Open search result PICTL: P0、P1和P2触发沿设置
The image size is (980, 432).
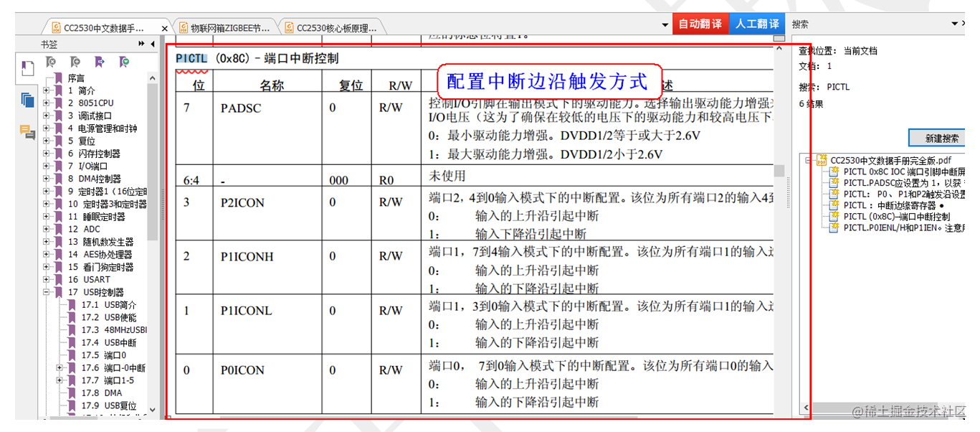point(904,194)
